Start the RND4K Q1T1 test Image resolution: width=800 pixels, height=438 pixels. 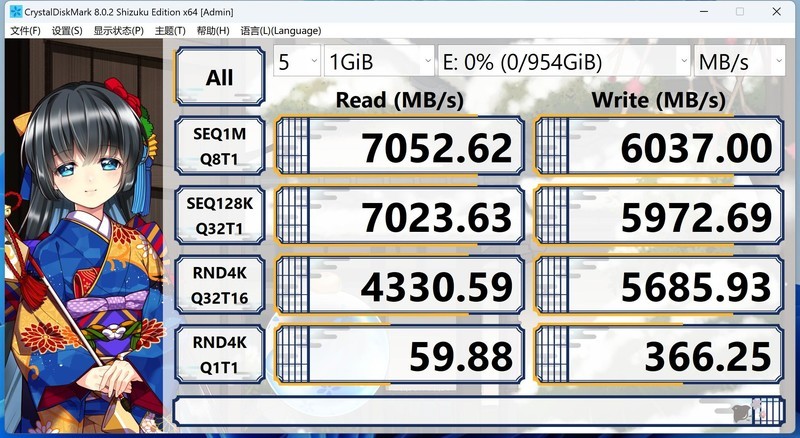(x=220, y=354)
